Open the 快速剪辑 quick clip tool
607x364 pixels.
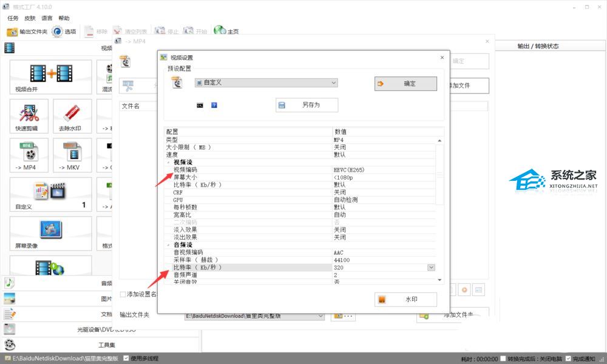coord(29,116)
